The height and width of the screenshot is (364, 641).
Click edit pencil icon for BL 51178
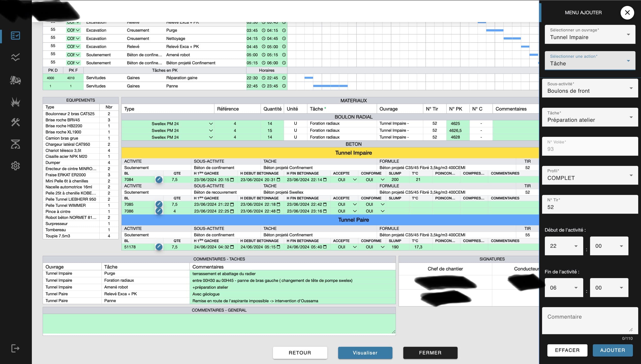coord(159,247)
